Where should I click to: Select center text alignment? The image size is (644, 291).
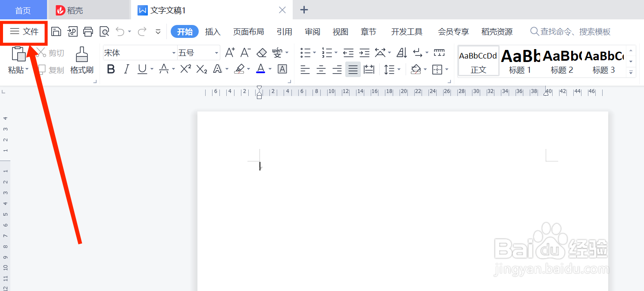click(x=321, y=69)
